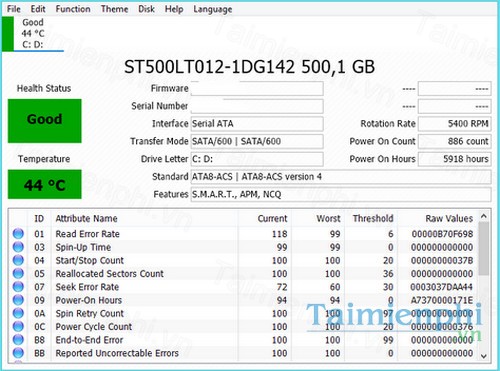Open the Disk menu

pos(146,9)
